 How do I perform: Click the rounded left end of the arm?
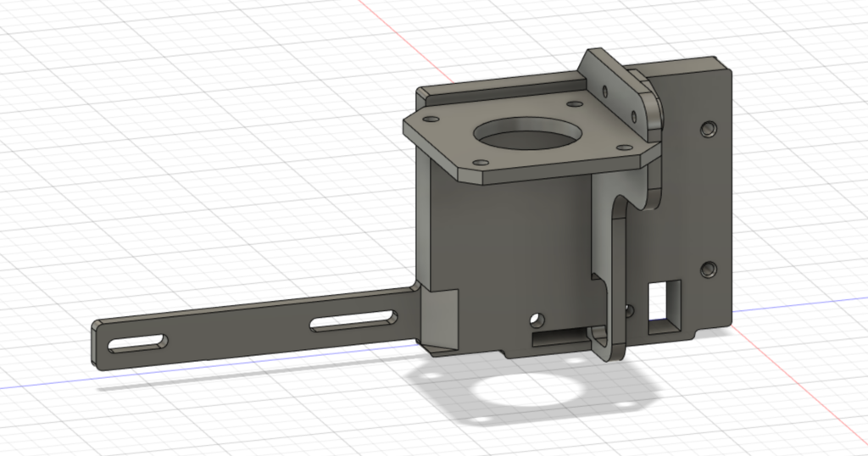[99, 346]
